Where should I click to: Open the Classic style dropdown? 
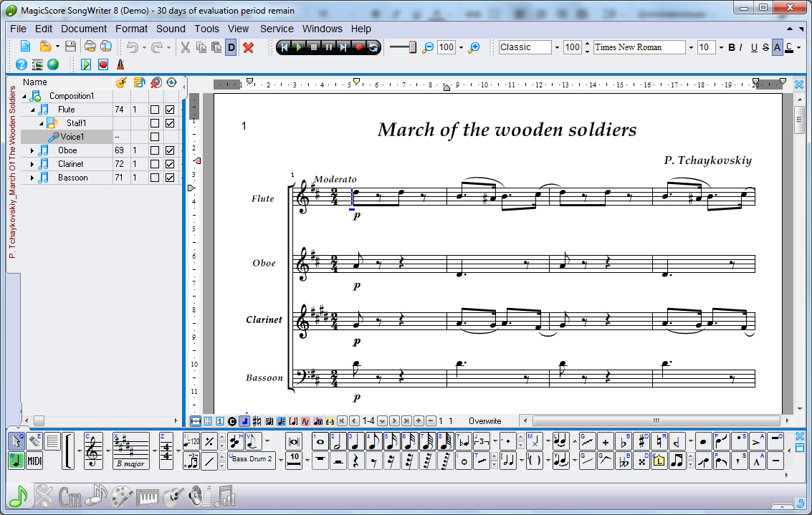tap(557, 47)
